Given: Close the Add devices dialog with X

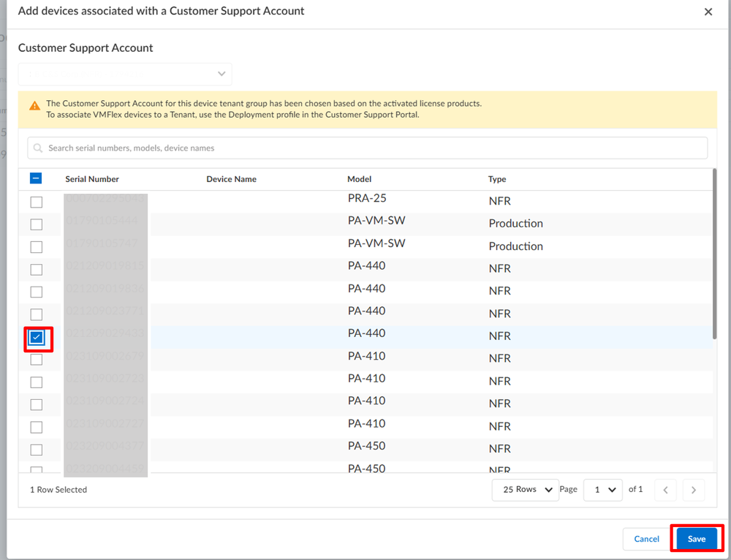Looking at the screenshot, I should (x=708, y=12).
